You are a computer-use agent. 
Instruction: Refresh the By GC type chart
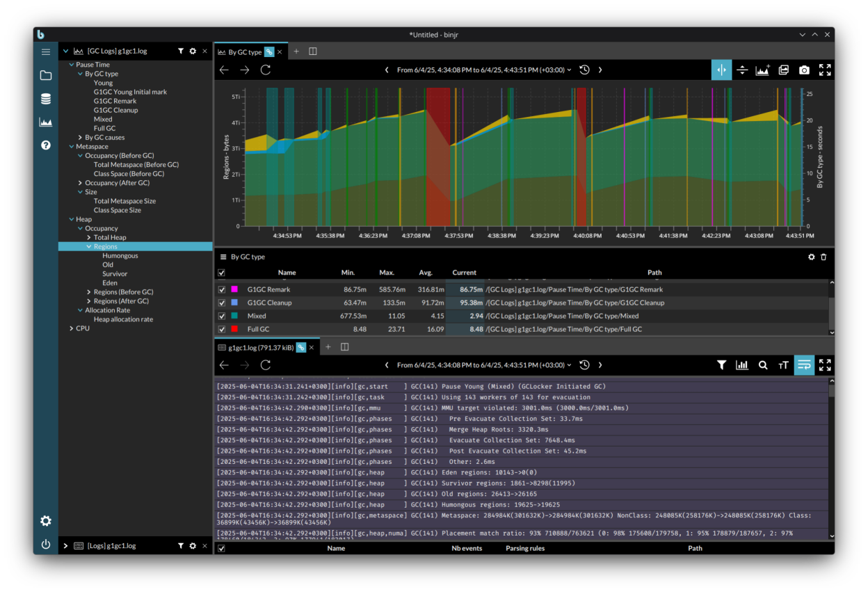(x=266, y=70)
